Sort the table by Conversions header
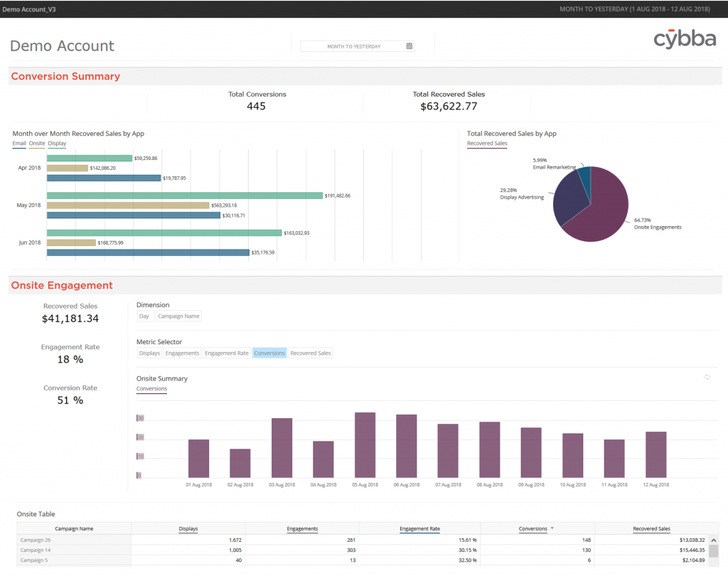Image resolution: width=728 pixels, height=576 pixels. [x=532, y=528]
